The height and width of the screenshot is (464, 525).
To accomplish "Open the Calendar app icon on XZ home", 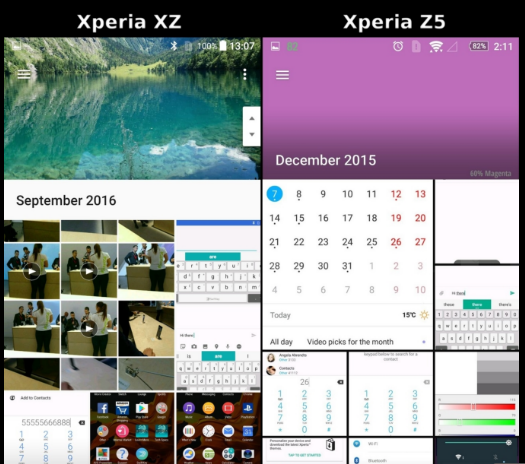I will 248,431.
